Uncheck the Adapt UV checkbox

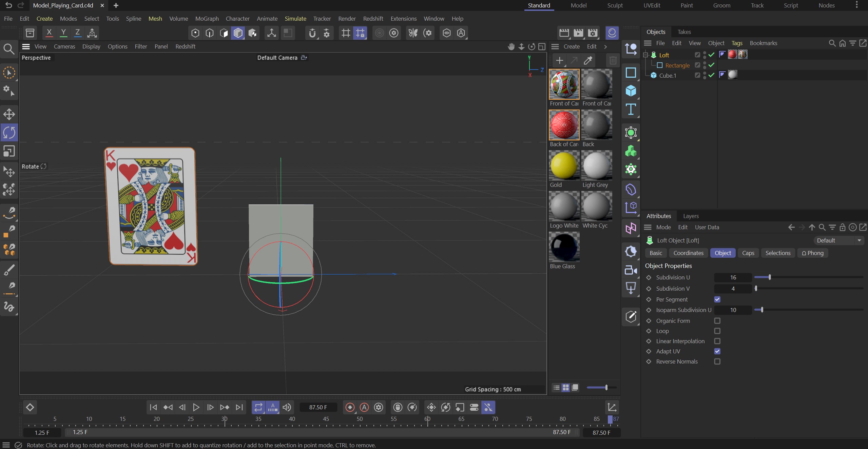(x=717, y=351)
